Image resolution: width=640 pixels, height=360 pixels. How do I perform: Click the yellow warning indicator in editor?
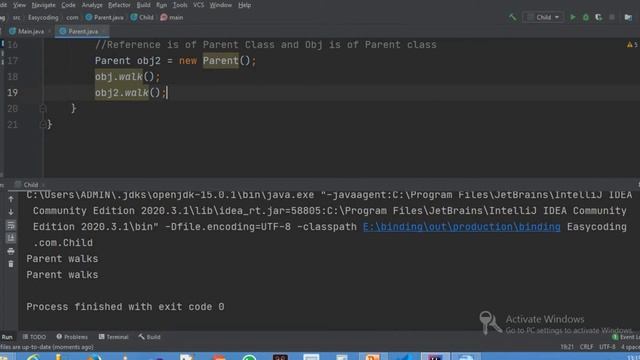coord(630,44)
